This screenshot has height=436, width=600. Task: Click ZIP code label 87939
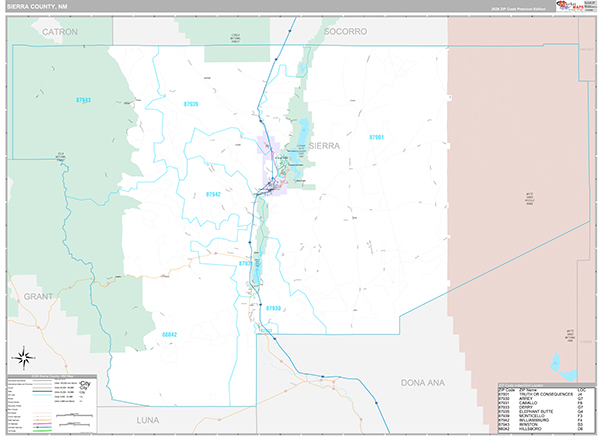[x=191, y=104]
